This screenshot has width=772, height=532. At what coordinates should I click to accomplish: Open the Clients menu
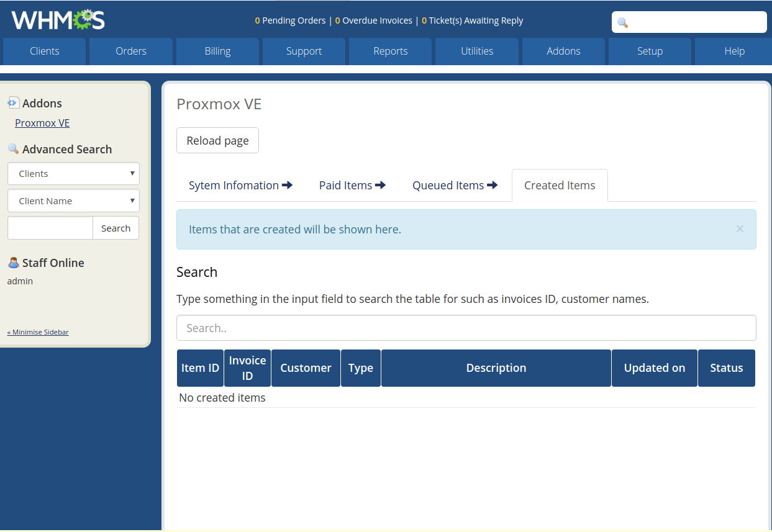coord(44,51)
